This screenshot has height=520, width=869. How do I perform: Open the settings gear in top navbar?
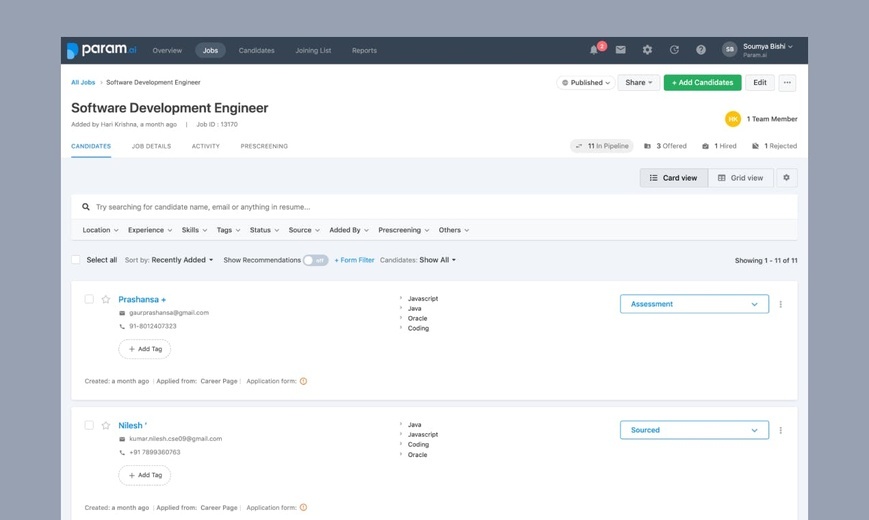(x=647, y=50)
